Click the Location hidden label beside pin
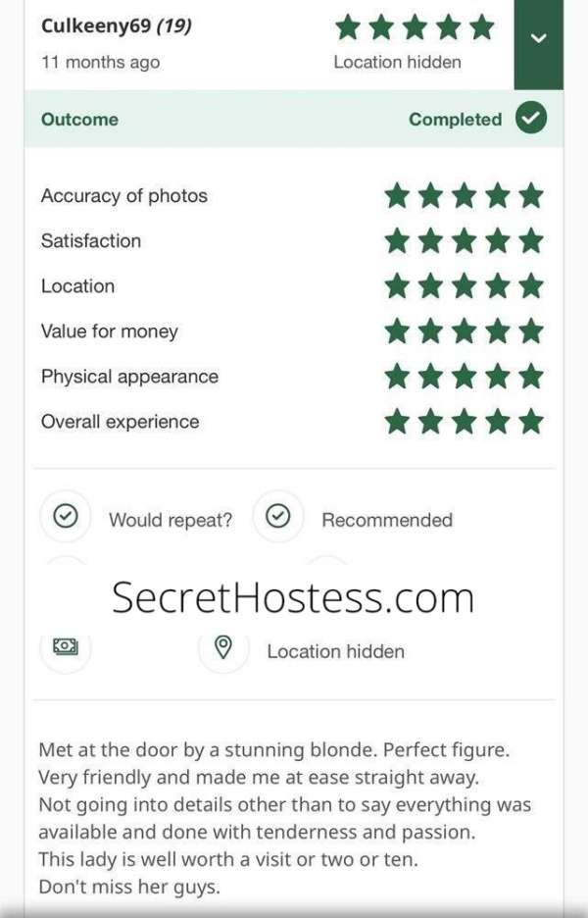 pos(336,651)
